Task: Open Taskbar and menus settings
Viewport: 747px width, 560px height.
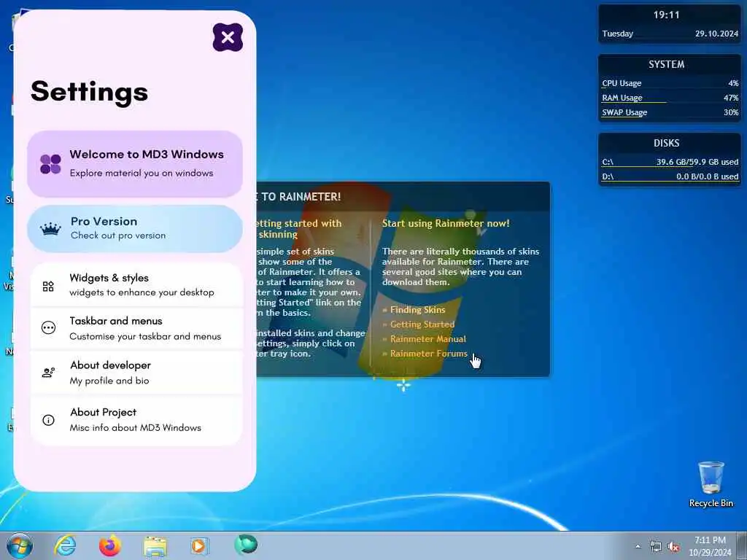Action: click(136, 329)
